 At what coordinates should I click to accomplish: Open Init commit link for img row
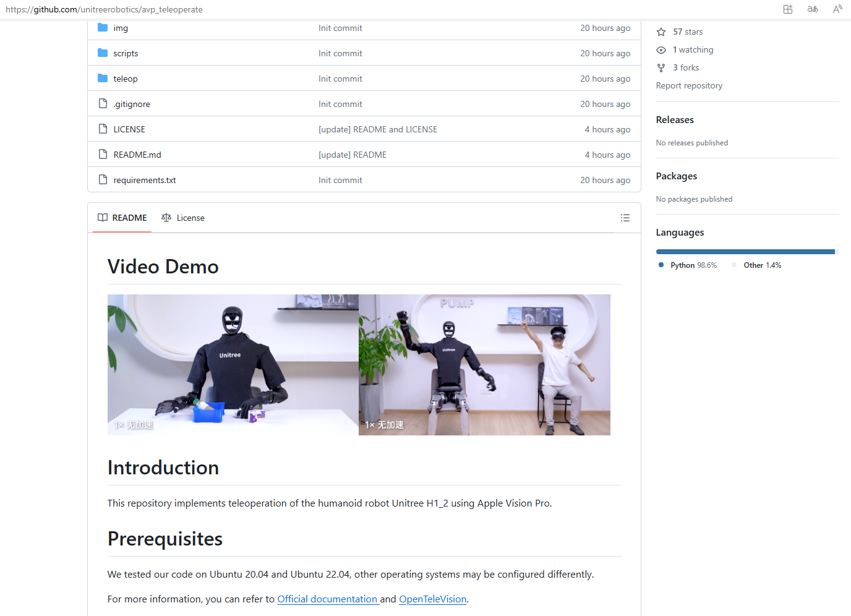click(x=340, y=28)
